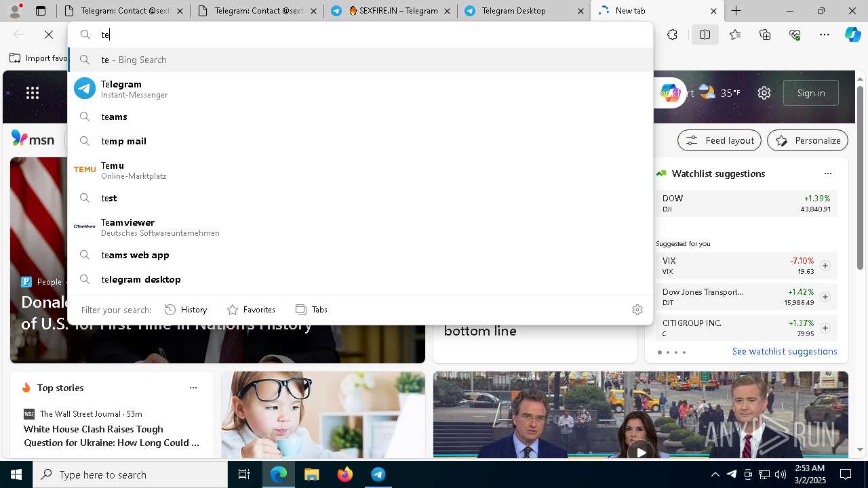Filter search by History
The height and width of the screenshot is (488, 868).
(x=186, y=310)
